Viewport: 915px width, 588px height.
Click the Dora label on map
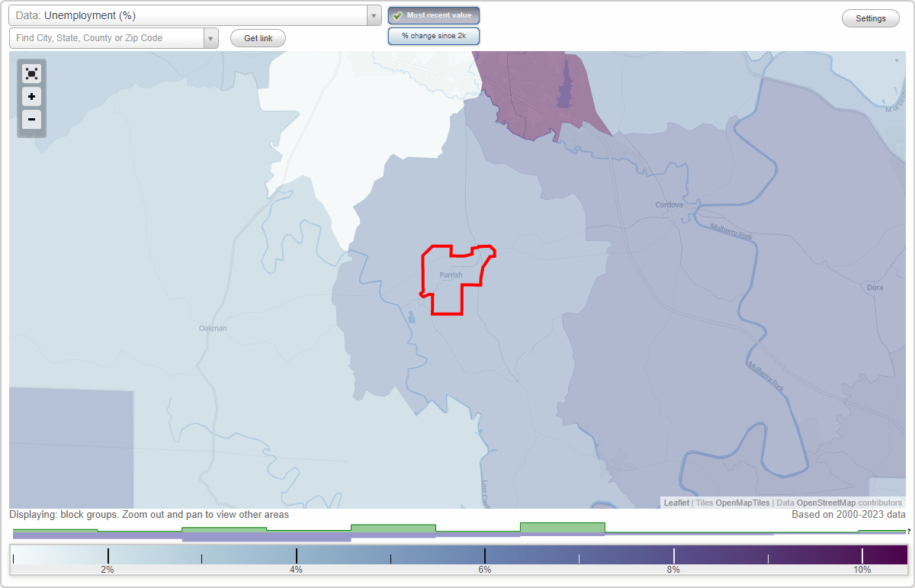tap(875, 288)
